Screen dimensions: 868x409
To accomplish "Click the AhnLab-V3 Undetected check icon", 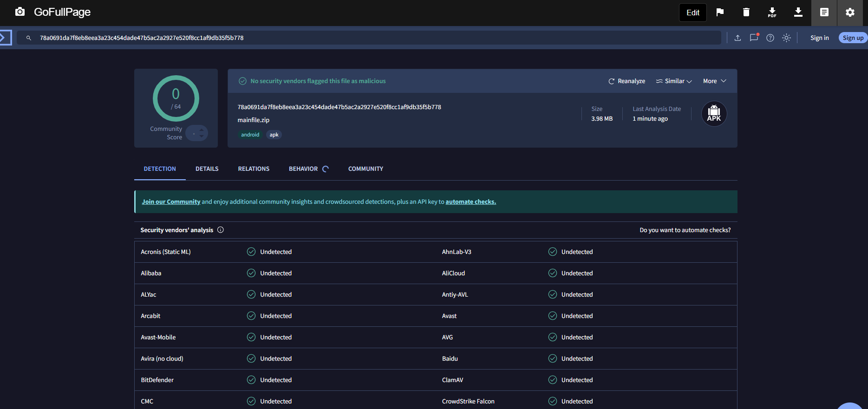I will point(553,252).
